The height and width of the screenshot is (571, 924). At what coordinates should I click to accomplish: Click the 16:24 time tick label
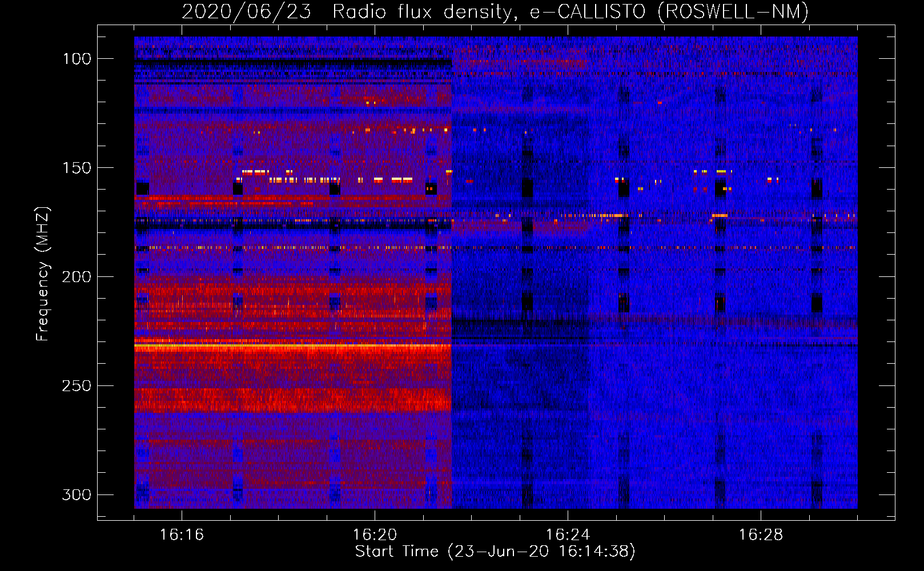point(568,535)
